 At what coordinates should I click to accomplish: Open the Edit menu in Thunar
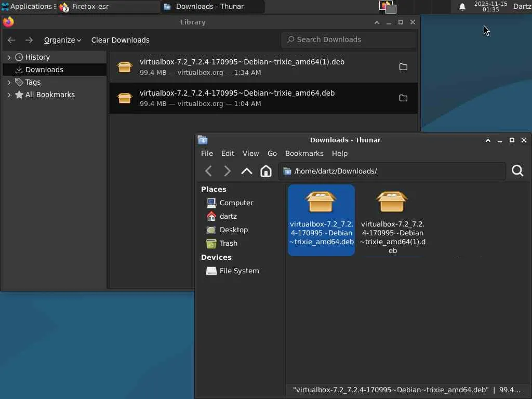[x=228, y=153]
